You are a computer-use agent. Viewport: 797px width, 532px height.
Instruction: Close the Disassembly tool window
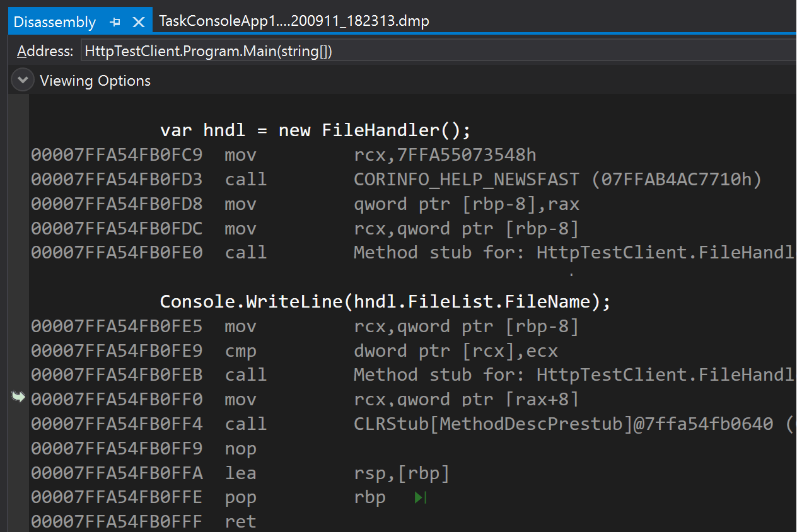tap(139, 20)
